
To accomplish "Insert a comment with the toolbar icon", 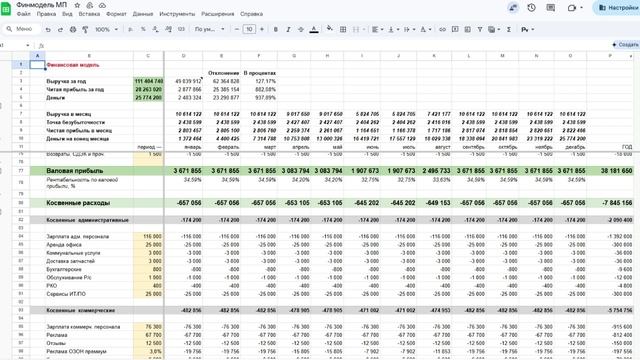I will [x=455, y=29].
